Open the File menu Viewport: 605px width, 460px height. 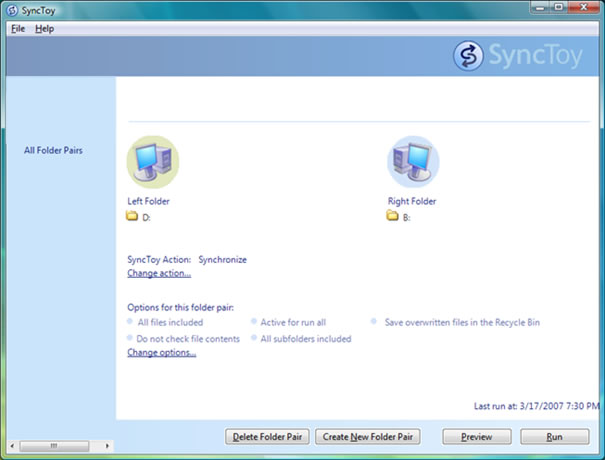tap(18, 29)
